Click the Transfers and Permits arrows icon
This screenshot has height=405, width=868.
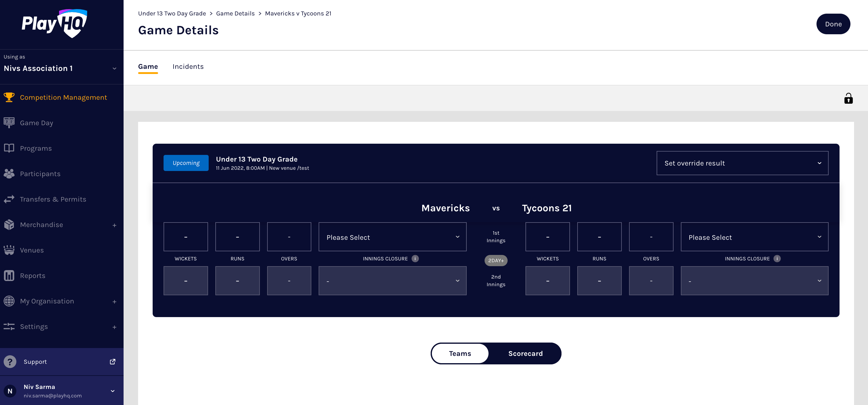click(x=9, y=199)
